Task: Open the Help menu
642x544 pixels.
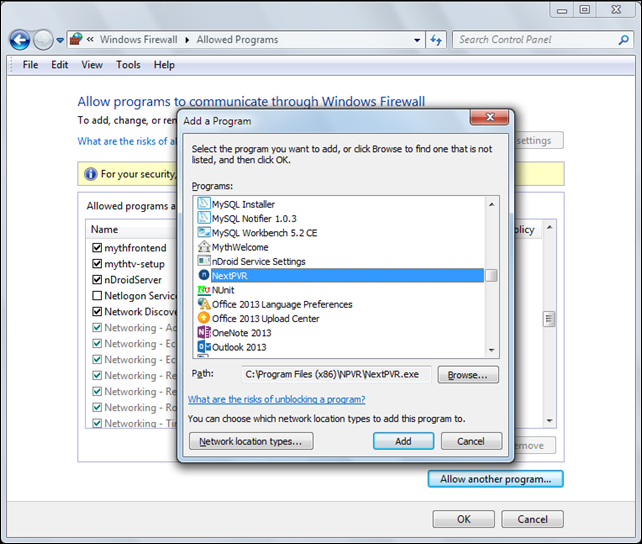Action: pyautogui.click(x=164, y=65)
